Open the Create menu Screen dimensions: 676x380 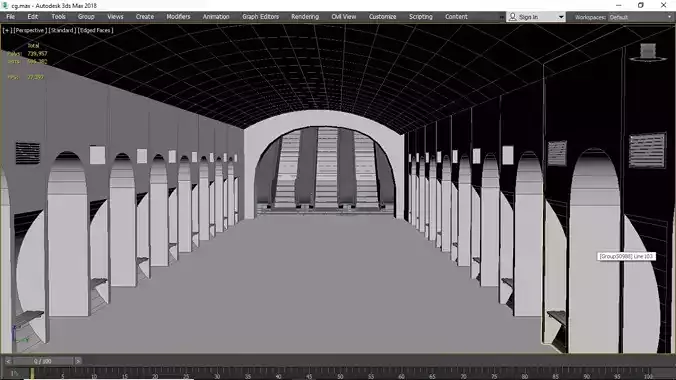tap(145, 17)
